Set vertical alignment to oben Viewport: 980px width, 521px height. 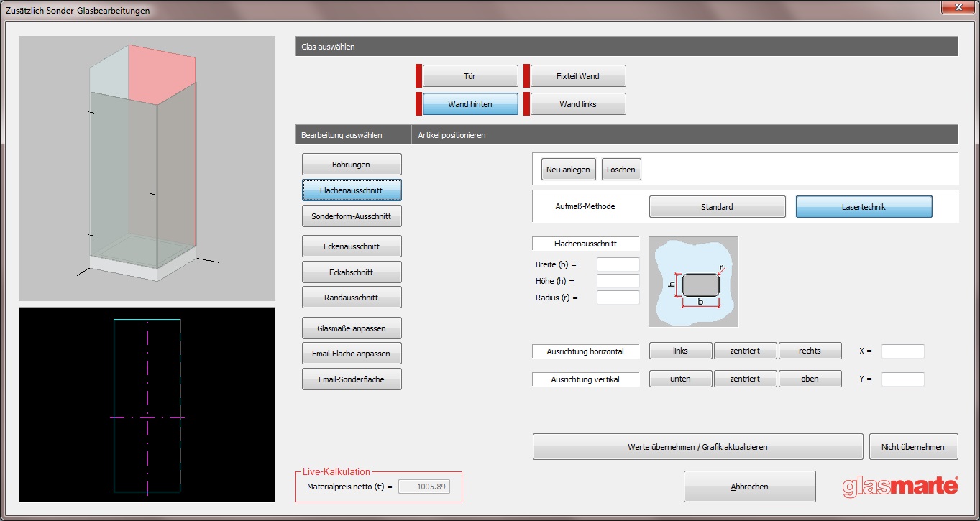(810, 379)
